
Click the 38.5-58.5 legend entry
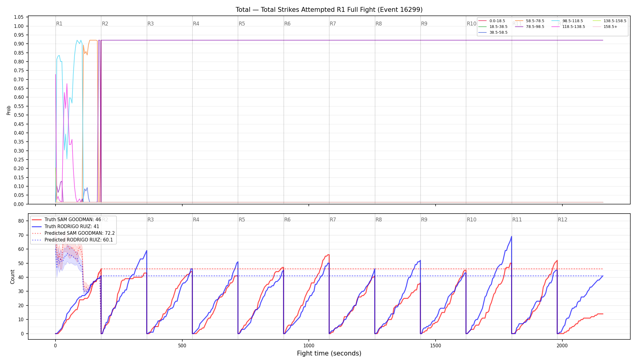[493, 32]
